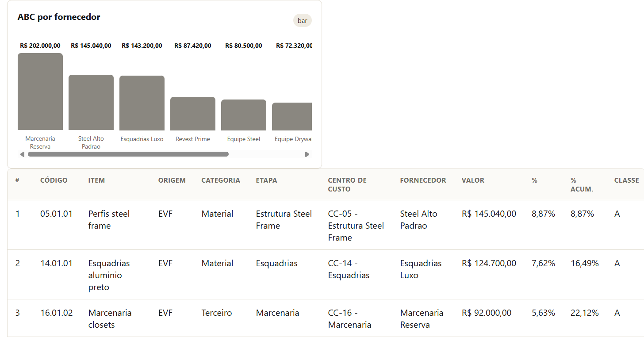
Task: Select the Revest Prime bar
Action: point(193,114)
